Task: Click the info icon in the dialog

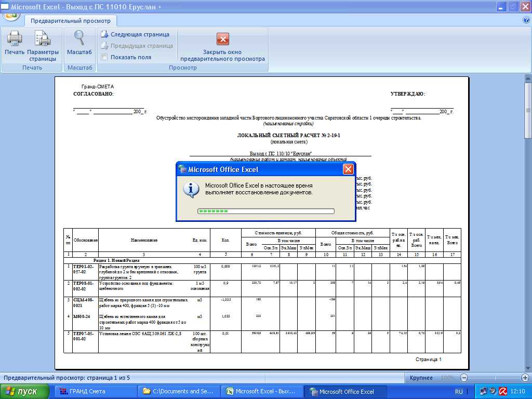Action: pyautogui.click(x=191, y=190)
